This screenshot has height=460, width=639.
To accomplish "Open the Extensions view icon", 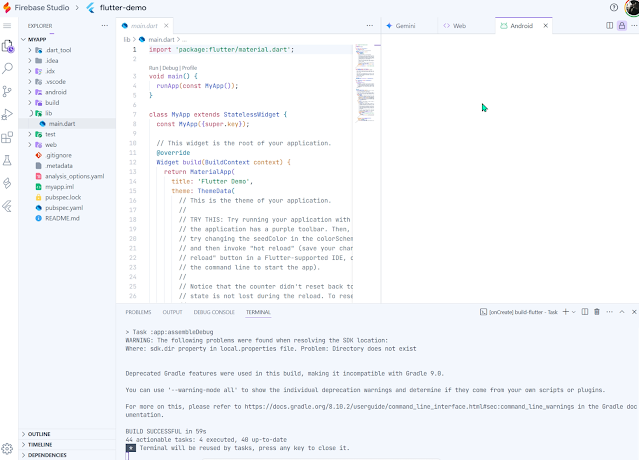I will point(7,137).
